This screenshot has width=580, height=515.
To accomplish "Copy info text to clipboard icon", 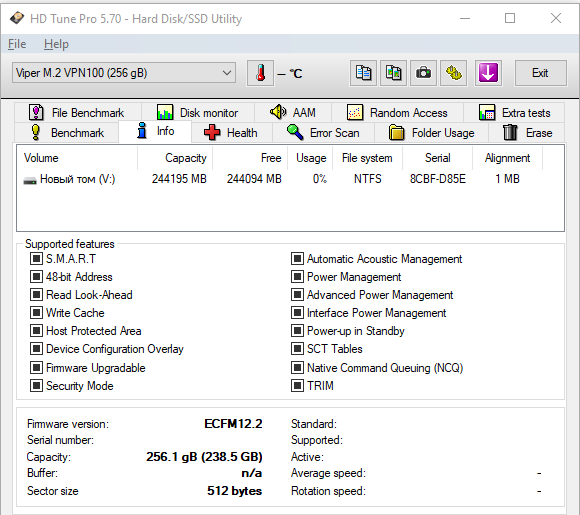I will 363,73.
